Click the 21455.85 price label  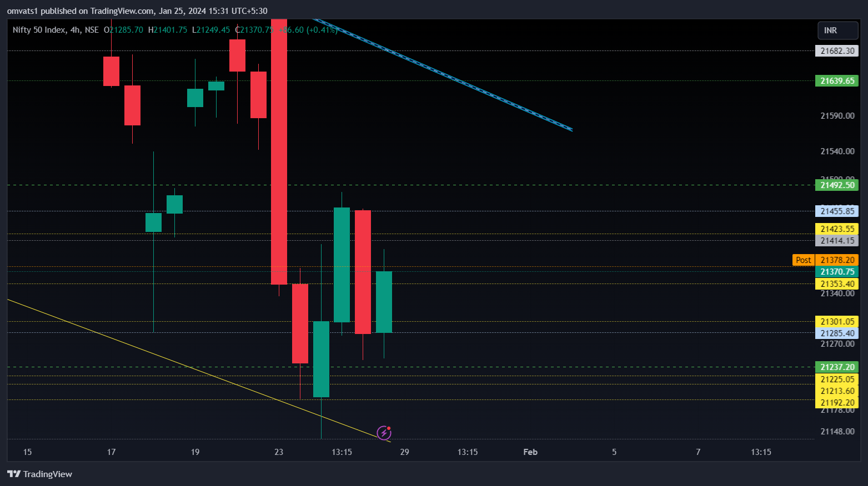(x=837, y=211)
